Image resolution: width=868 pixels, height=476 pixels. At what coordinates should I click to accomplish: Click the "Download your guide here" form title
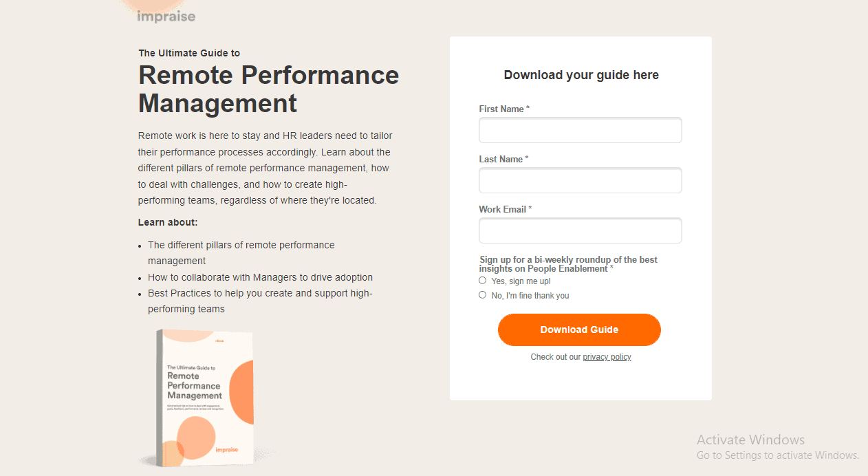(x=581, y=75)
